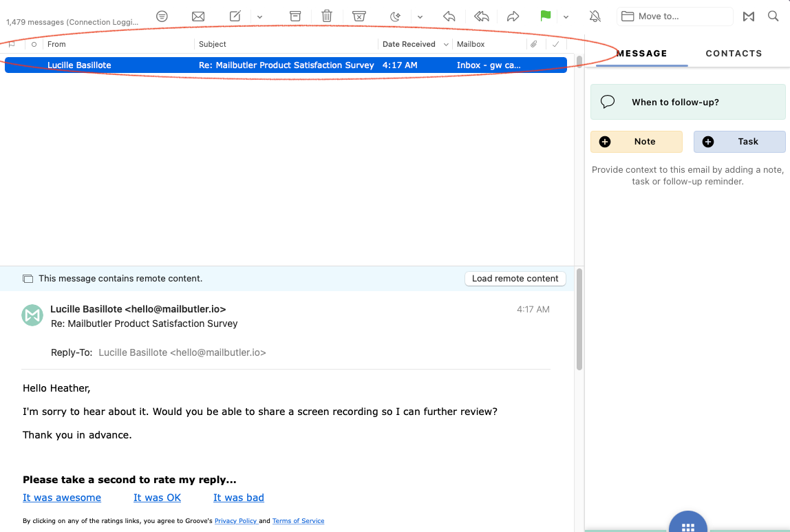Flag message with the green flag

point(545,16)
